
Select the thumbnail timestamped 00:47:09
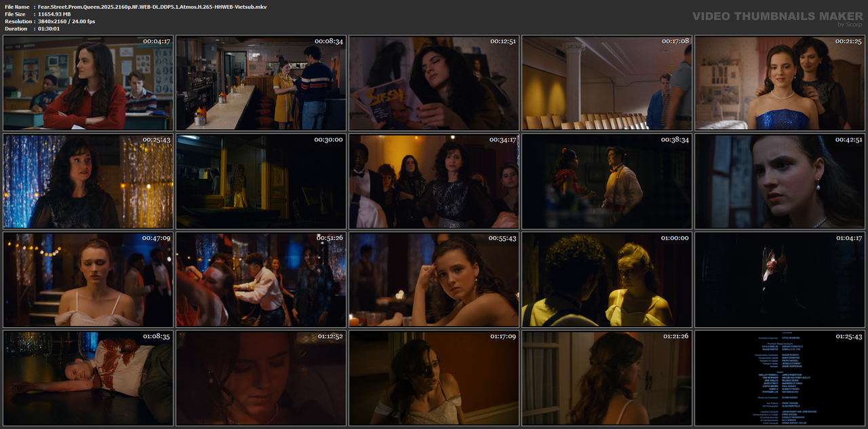click(88, 280)
